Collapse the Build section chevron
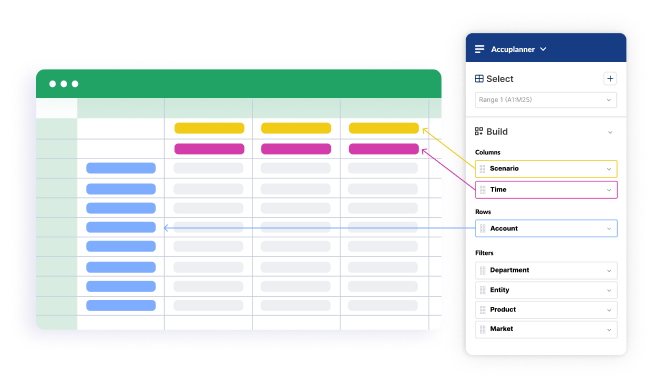The width and height of the screenshot is (656, 383). tap(610, 132)
